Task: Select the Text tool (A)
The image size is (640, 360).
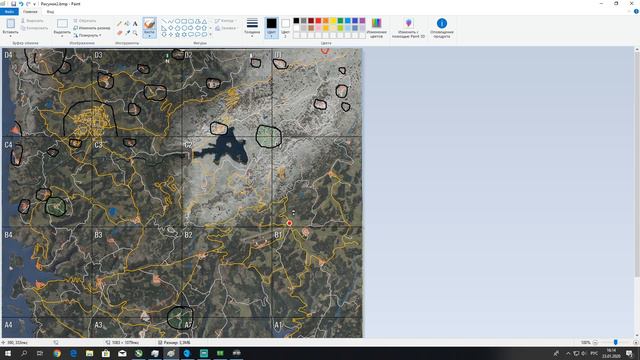Action: 135,24
